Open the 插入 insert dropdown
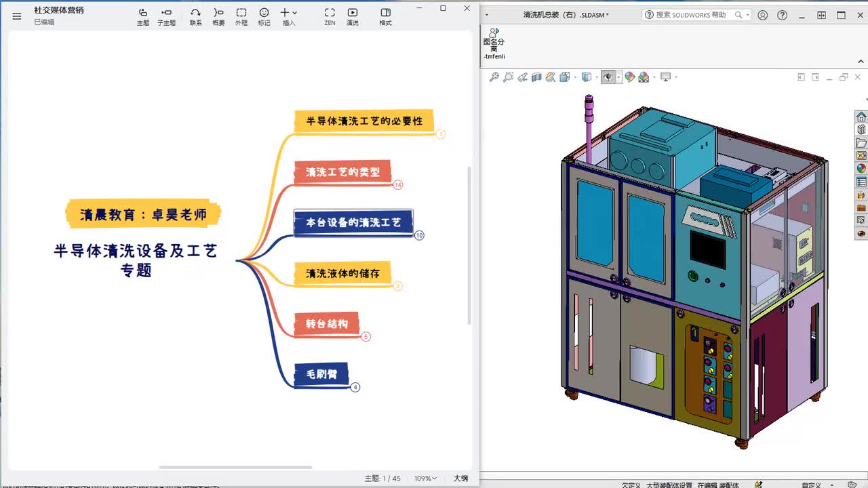The height and width of the screenshot is (488, 868). (289, 17)
